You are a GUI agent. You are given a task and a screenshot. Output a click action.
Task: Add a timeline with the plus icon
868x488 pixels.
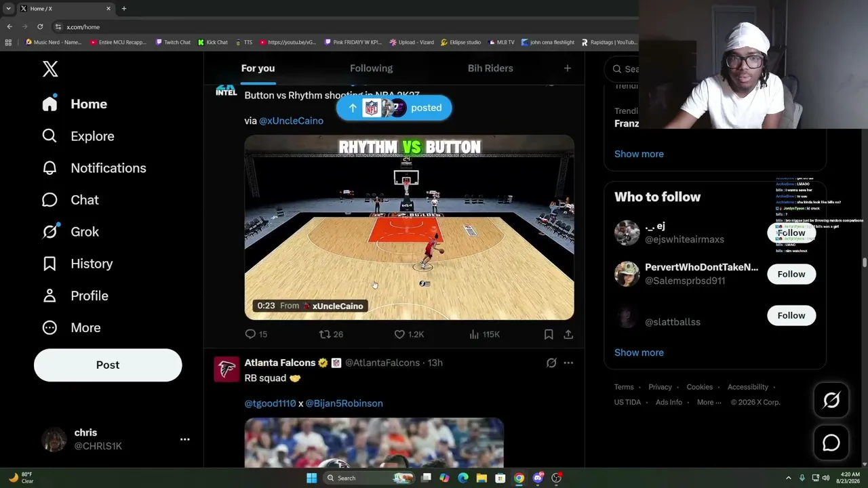568,68
